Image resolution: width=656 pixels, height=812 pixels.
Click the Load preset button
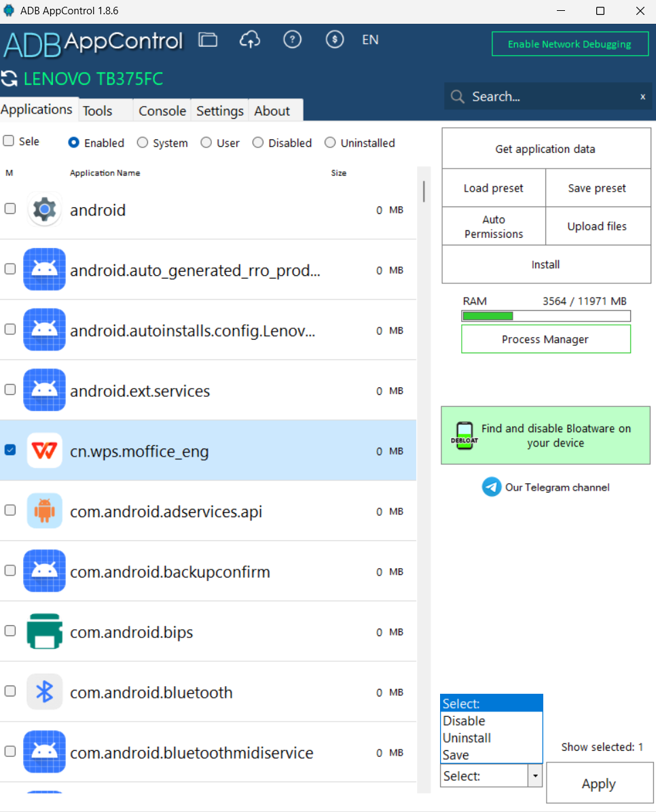click(x=494, y=188)
